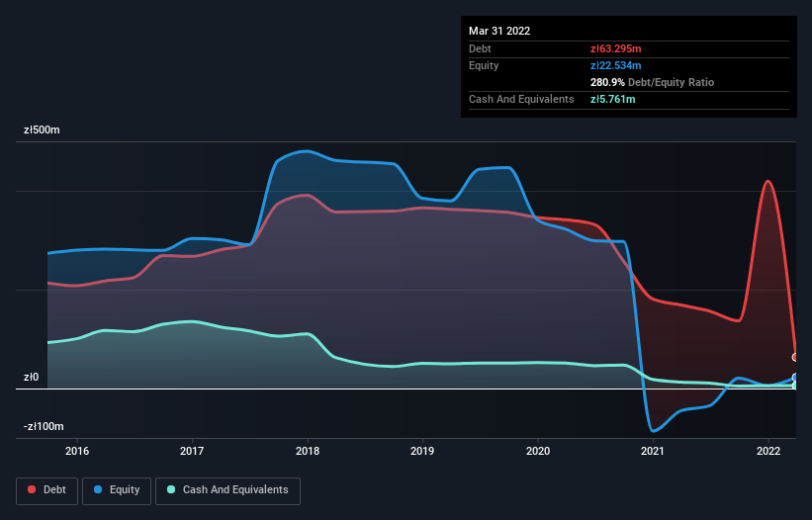This screenshot has width=812, height=520.
Task: Click the zł22.534m equity value
Action: 616,65
